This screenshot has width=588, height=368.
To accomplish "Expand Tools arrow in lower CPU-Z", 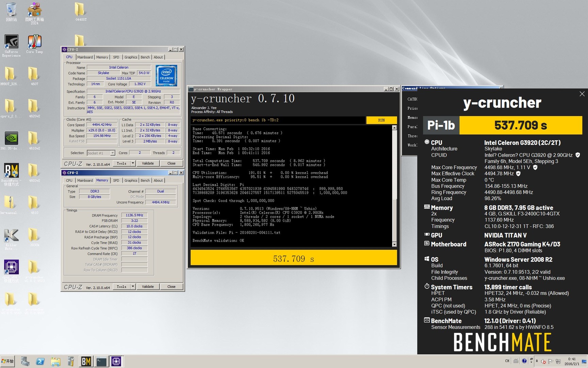I will point(133,287).
